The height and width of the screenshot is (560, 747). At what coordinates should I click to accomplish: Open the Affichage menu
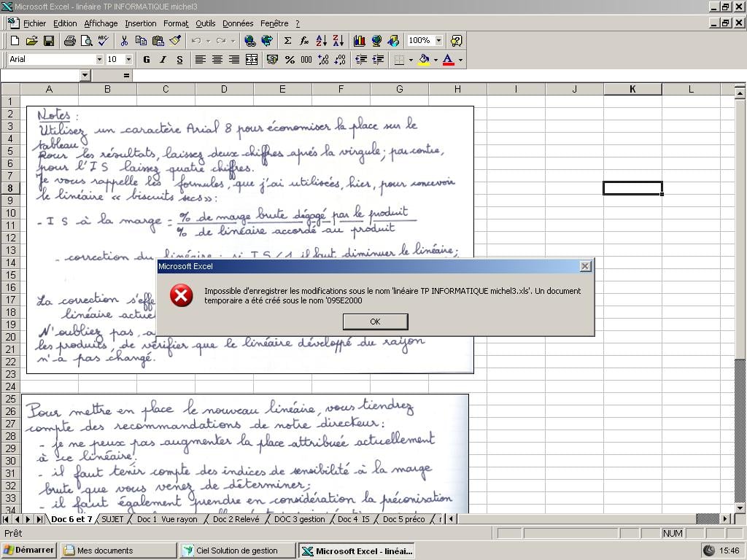[x=101, y=23]
